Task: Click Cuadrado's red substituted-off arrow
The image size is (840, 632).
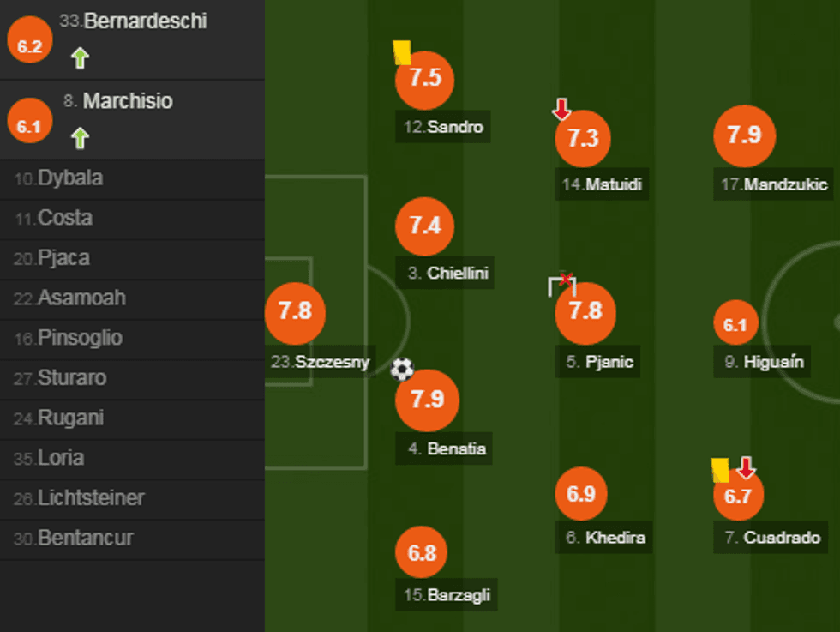Action: (746, 467)
